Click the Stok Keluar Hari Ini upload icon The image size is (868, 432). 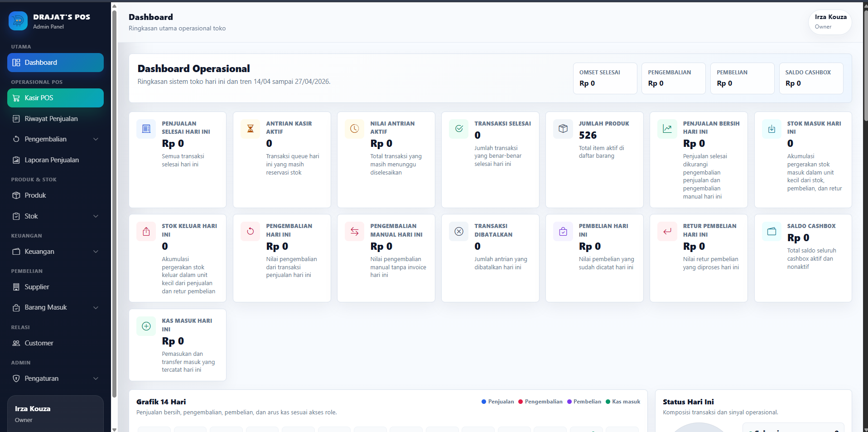tap(146, 232)
